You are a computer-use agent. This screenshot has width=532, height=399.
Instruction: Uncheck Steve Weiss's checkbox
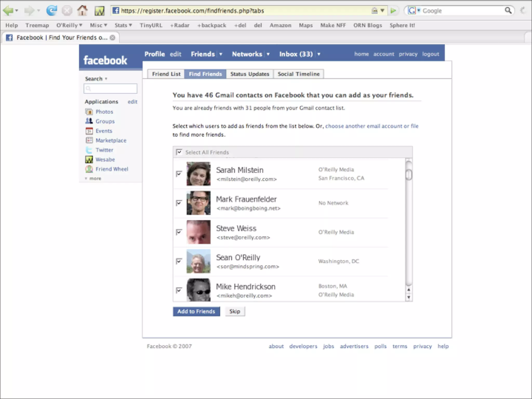[x=179, y=232]
